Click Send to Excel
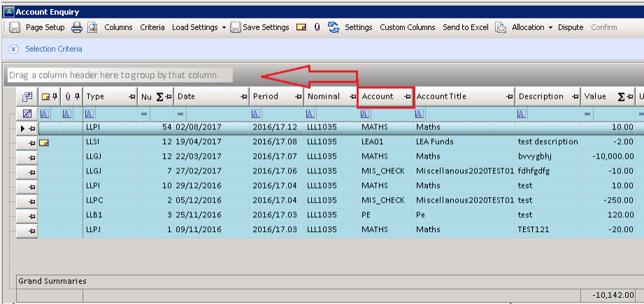 (466, 27)
